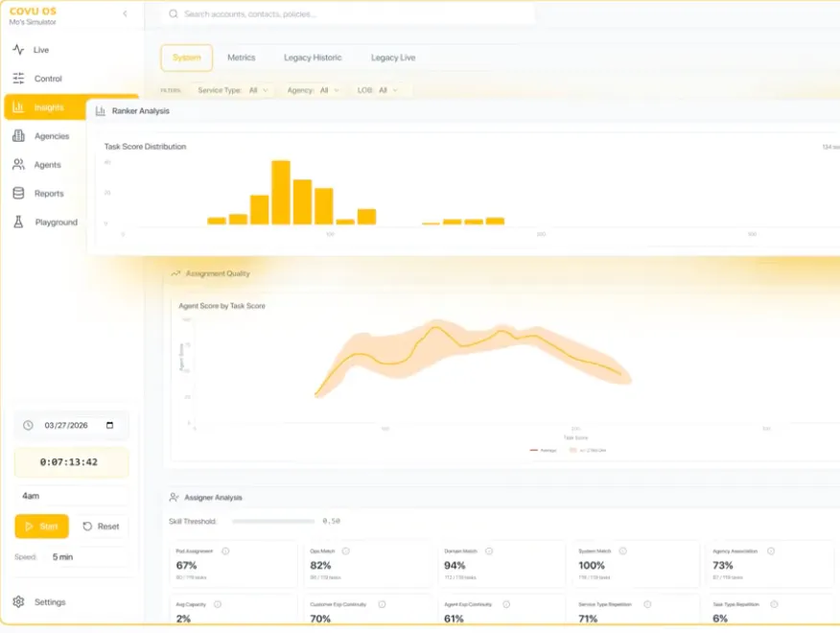Click the clock icon beside the date

[x=28, y=425]
